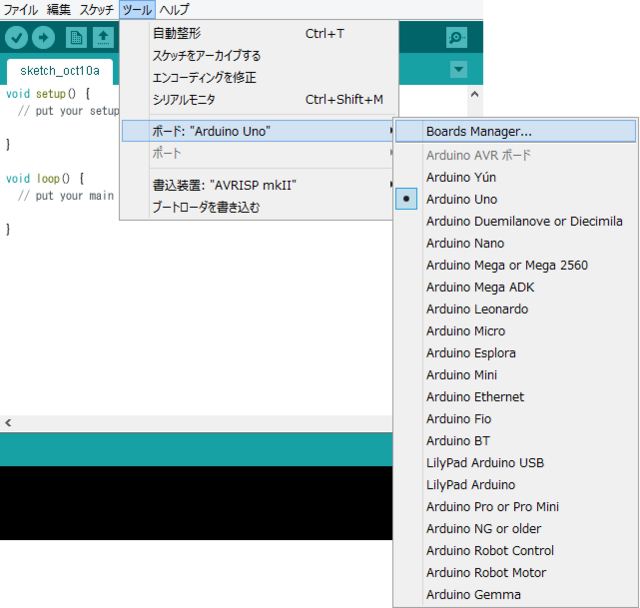This screenshot has height=608, width=640.
Task: Choose 自動整形 from the menu
Action: [259, 33]
